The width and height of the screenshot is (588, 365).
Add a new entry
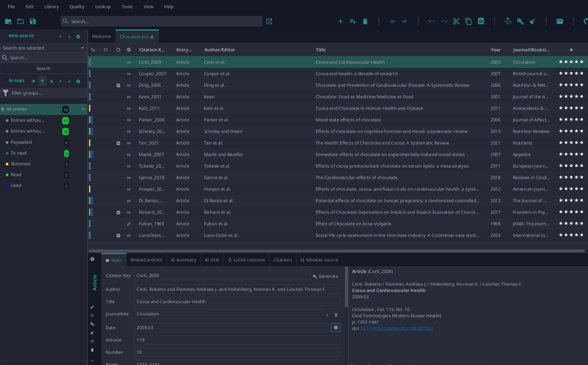(x=341, y=22)
